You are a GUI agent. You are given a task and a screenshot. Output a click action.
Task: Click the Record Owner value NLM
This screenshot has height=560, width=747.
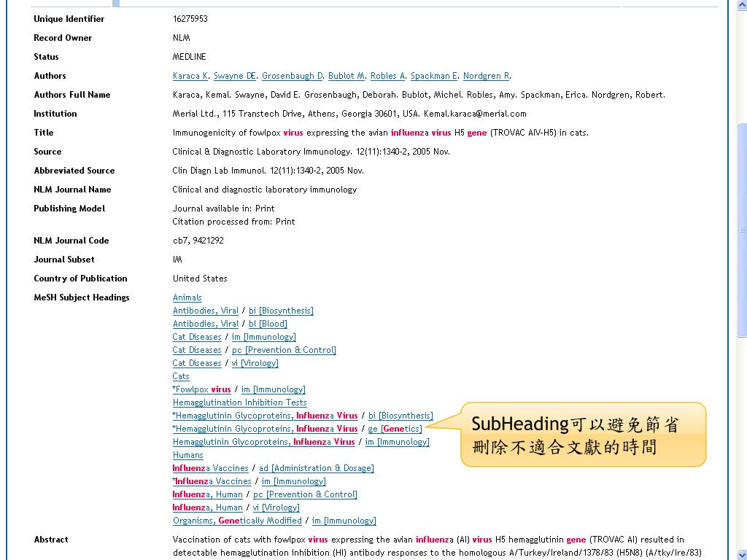[181, 38]
